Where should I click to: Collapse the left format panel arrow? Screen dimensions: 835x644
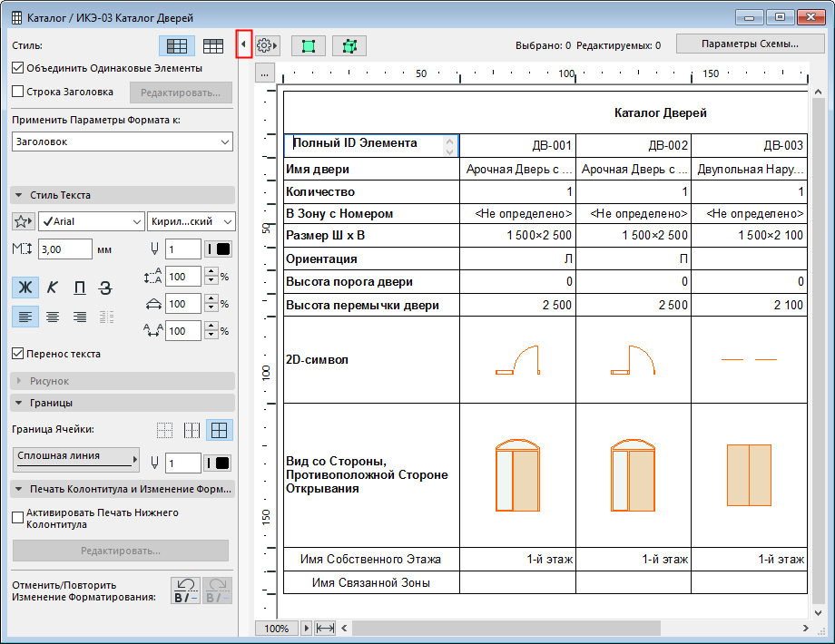[x=243, y=44]
